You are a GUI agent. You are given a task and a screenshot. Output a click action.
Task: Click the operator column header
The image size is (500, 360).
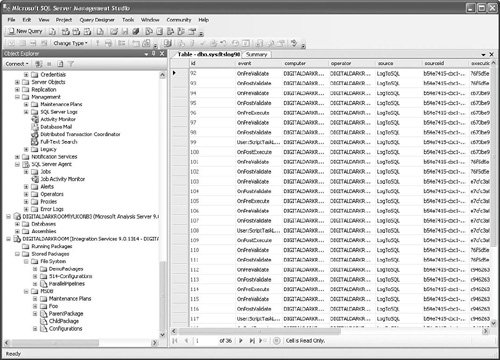tap(352, 63)
